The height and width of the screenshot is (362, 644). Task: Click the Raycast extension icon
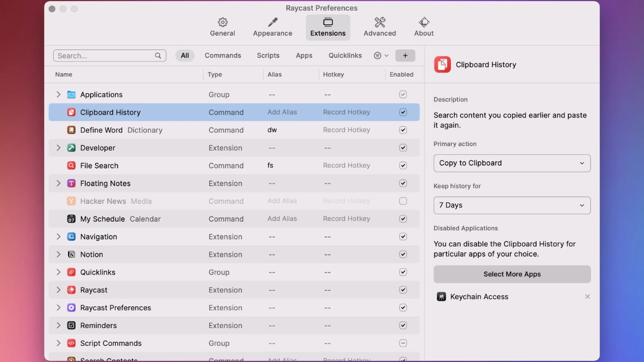click(x=71, y=290)
